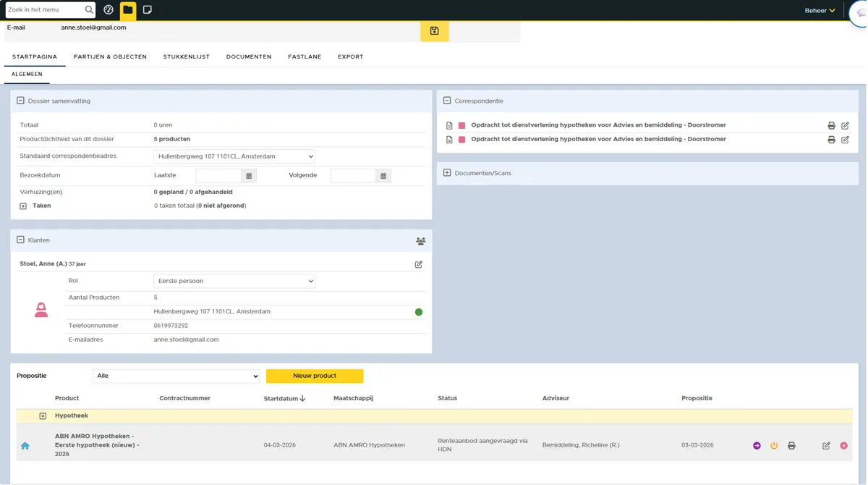Open the dashboard gauge icon in top bar

(109, 10)
